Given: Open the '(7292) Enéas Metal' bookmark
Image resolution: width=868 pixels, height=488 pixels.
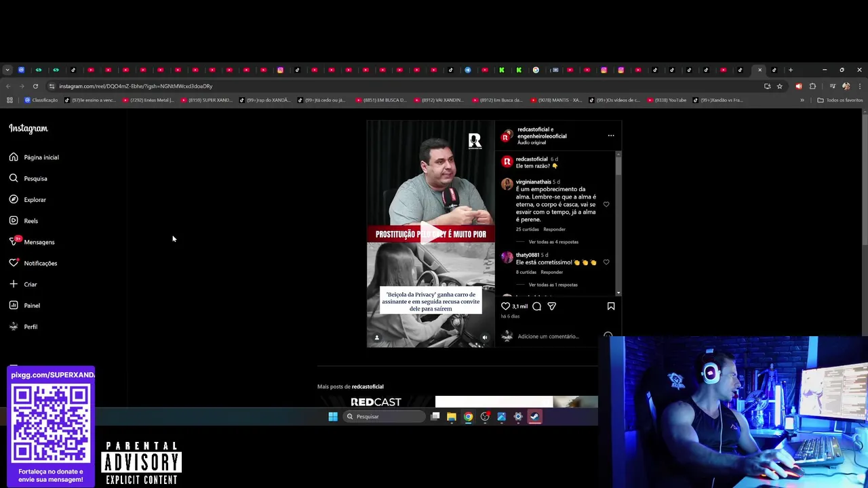Looking at the screenshot, I should point(148,100).
